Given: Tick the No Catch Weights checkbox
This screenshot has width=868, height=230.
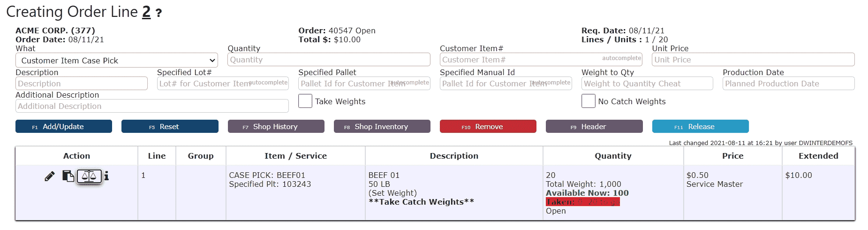Looking at the screenshot, I should click(x=588, y=101).
